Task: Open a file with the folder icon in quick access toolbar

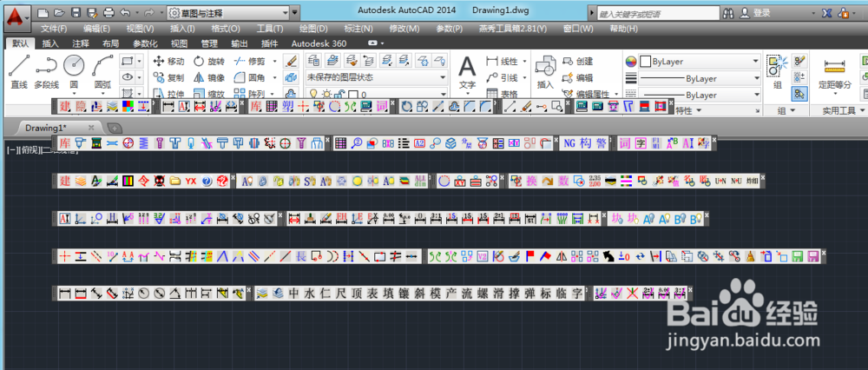Action: [x=59, y=11]
